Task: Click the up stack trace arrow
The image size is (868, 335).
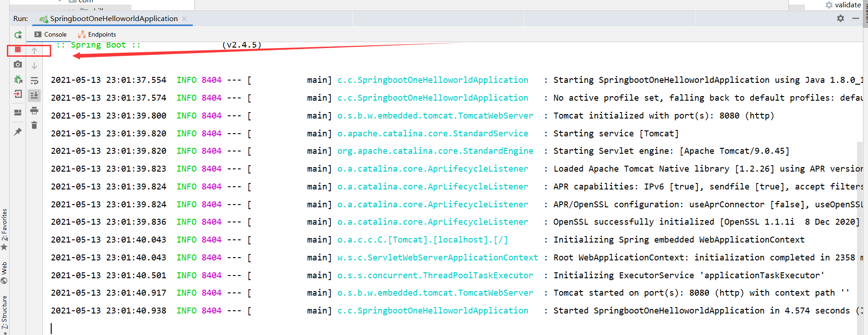Action: point(34,51)
